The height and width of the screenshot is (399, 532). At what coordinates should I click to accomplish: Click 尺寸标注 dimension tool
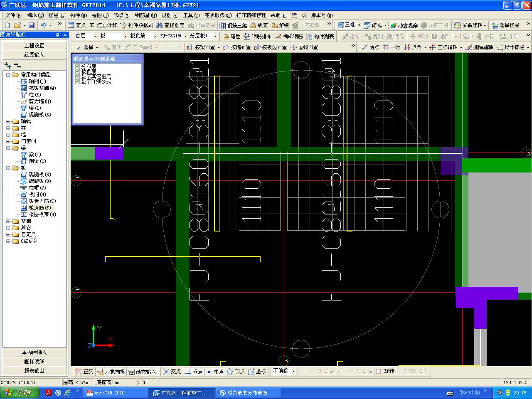510,47
